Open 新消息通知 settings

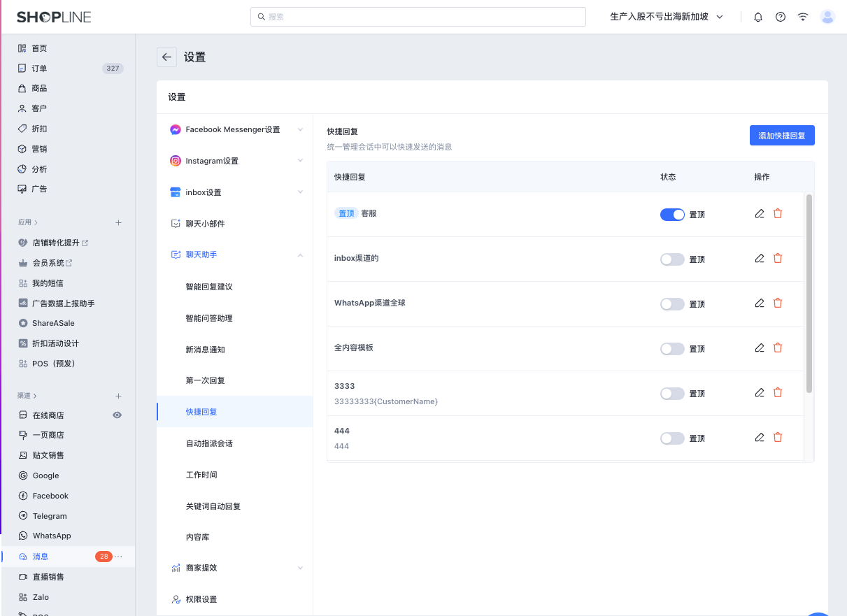(205, 350)
